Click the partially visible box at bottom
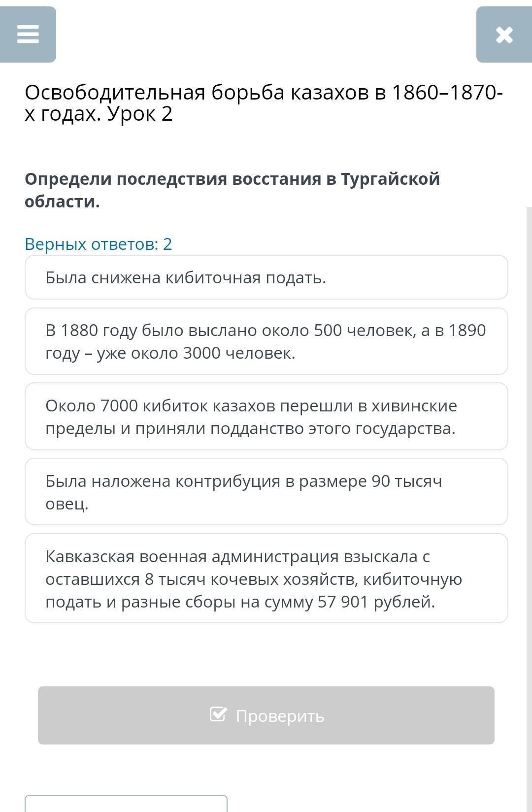This screenshot has height=812, width=532. pos(126,804)
